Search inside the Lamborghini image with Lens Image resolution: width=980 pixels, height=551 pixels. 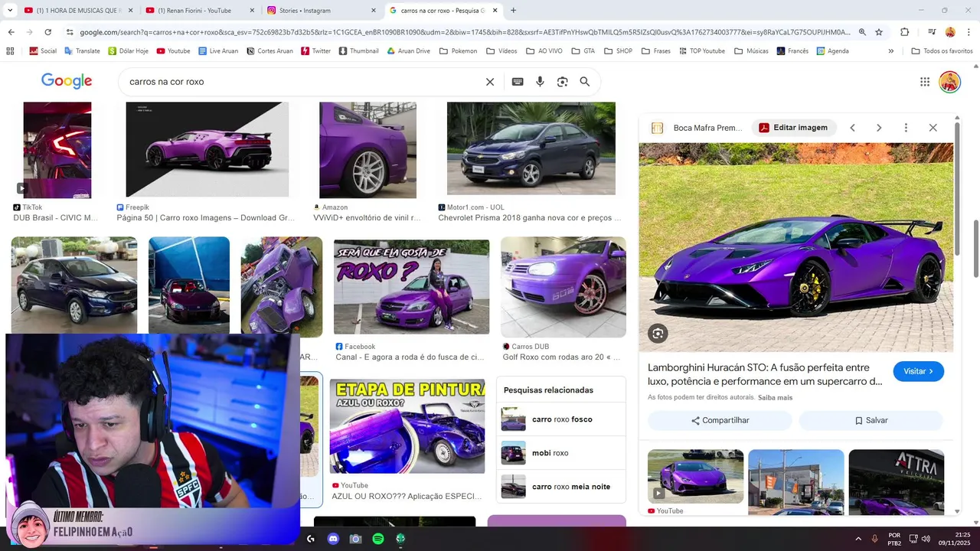pyautogui.click(x=658, y=333)
